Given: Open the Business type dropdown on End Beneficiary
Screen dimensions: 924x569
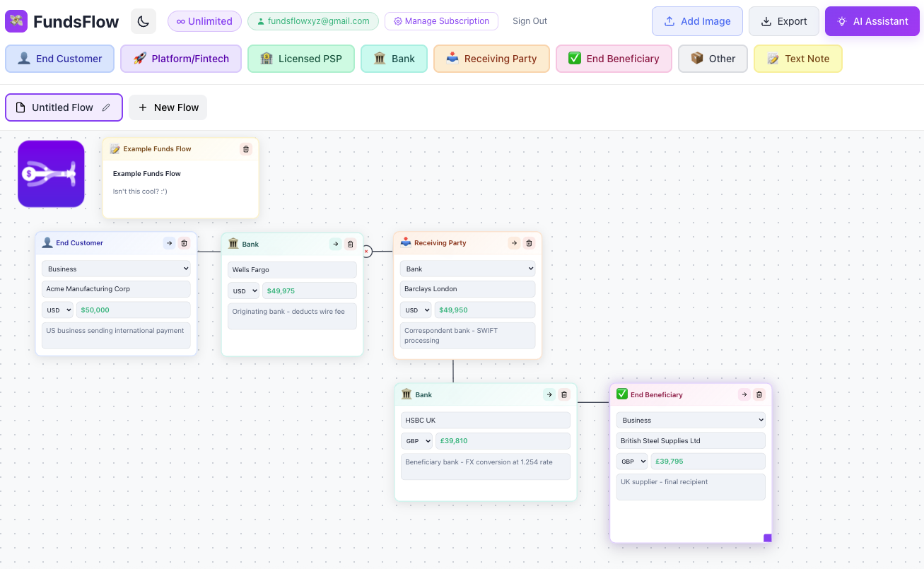Looking at the screenshot, I should [691, 419].
